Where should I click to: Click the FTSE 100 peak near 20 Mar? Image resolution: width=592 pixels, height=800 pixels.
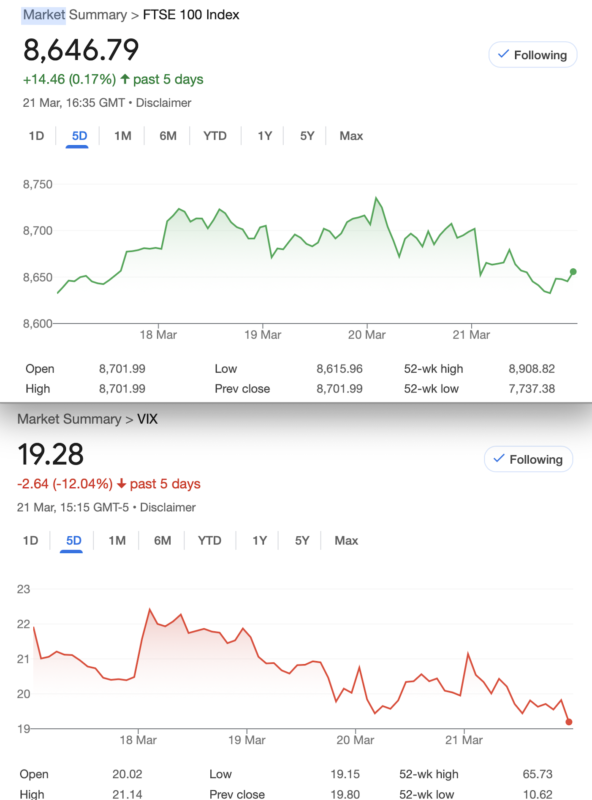(376, 198)
